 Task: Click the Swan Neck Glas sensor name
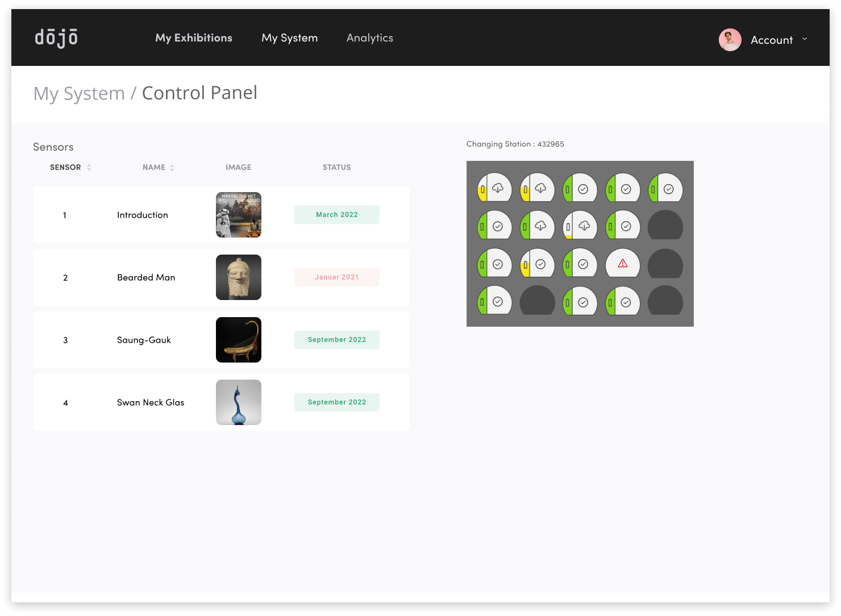(151, 402)
